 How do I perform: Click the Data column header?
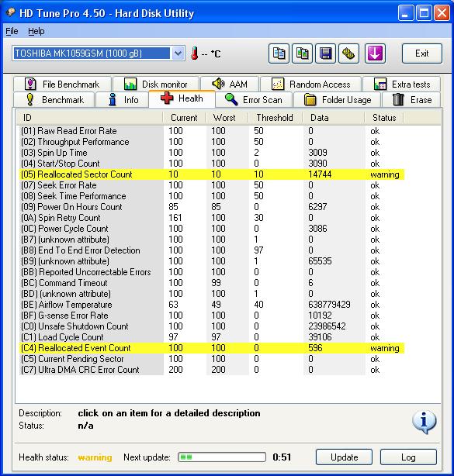click(x=334, y=118)
